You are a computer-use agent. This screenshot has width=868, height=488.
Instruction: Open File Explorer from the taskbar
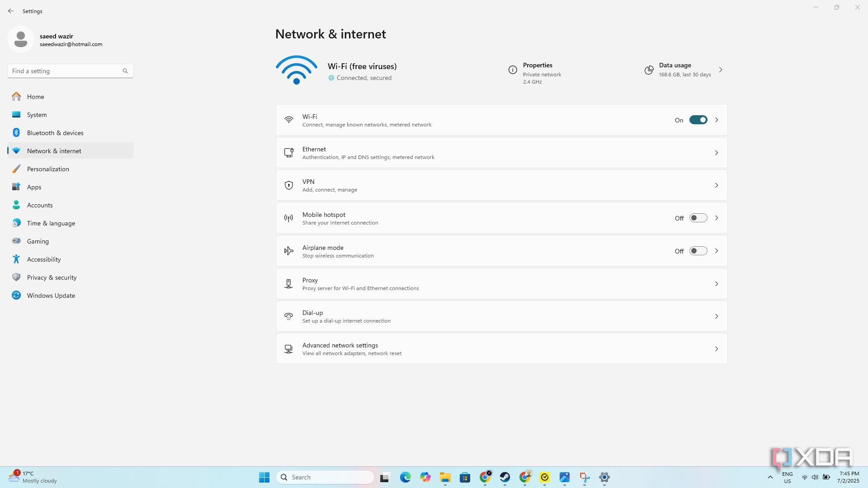click(x=445, y=477)
